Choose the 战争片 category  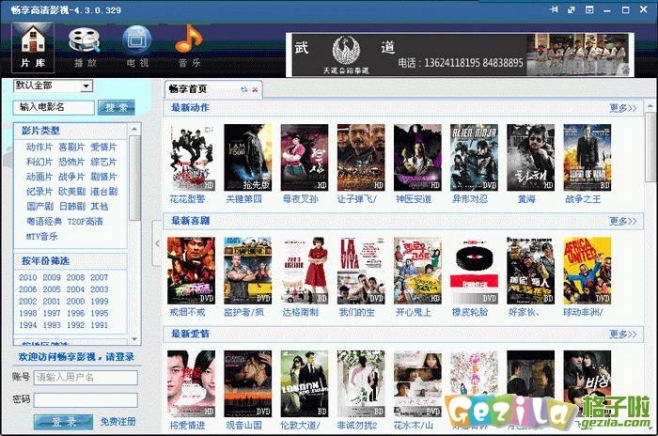click(x=72, y=177)
